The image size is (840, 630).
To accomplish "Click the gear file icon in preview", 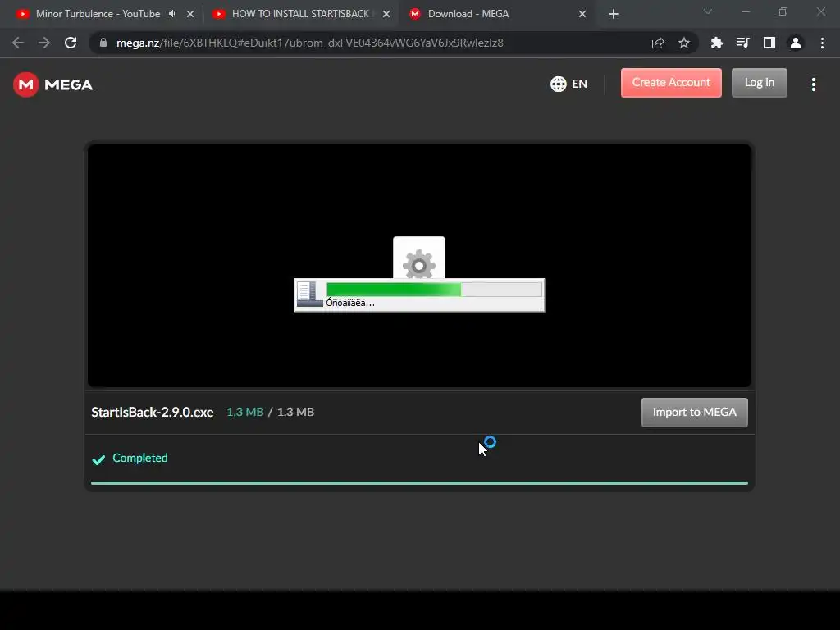I will [x=419, y=258].
